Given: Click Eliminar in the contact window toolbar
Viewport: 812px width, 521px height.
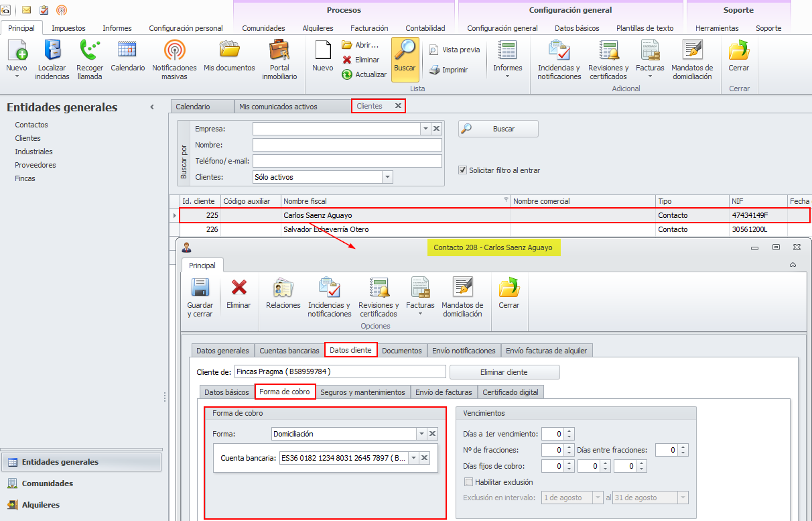Looking at the screenshot, I should (x=239, y=294).
